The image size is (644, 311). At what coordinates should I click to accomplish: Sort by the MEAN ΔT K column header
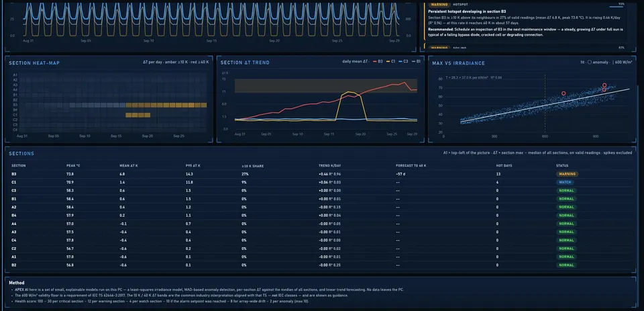click(129, 166)
